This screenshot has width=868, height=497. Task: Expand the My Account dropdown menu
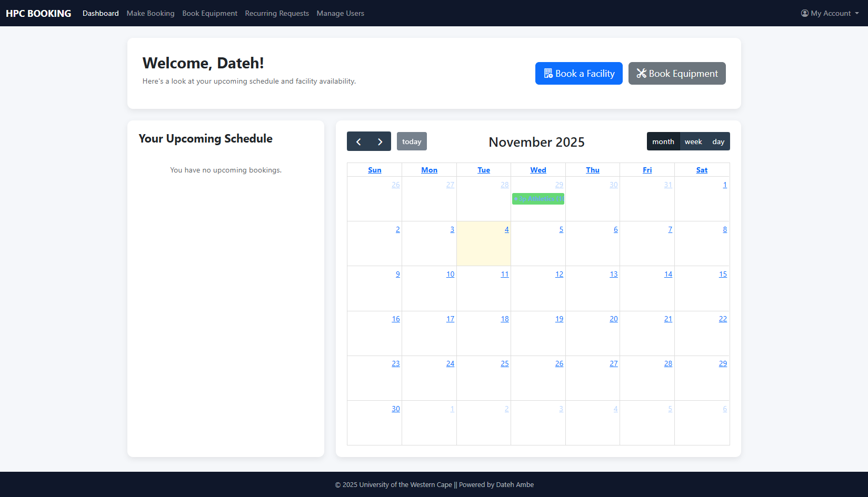tap(830, 13)
